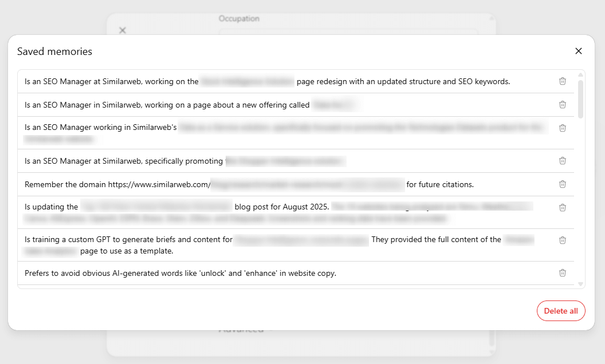Remove the 'avoid obvious AI-generated words' memory
Screen dimensions: 605x364
pos(563,273)
